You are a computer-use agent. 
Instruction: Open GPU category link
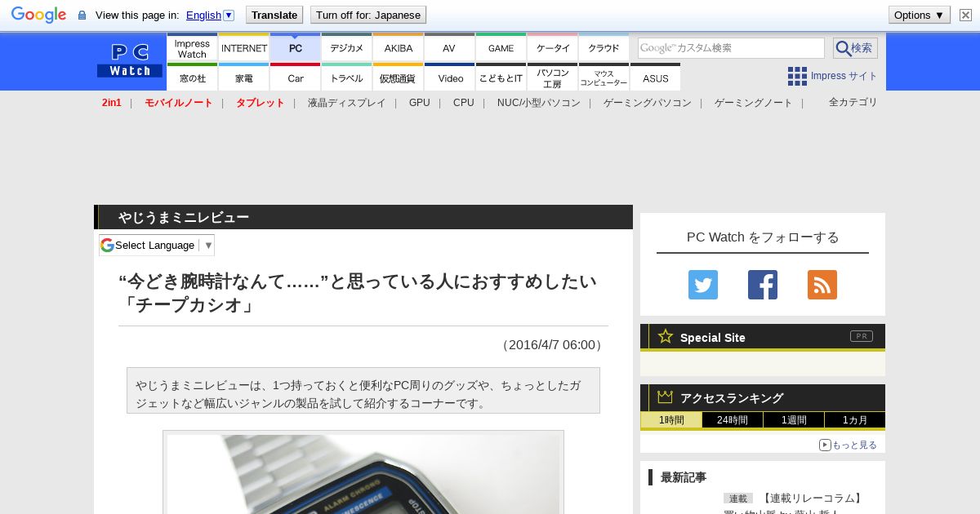pyautogui.click(x=420, y=103)
